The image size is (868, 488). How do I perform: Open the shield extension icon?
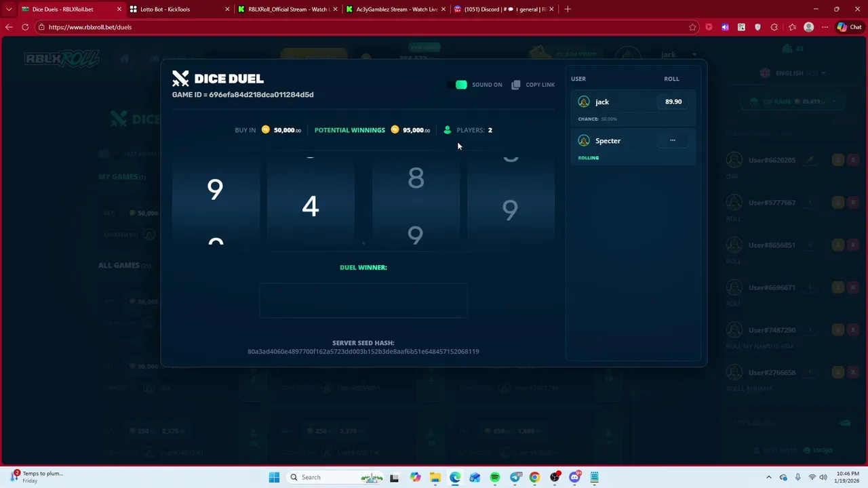pos(757,27)
